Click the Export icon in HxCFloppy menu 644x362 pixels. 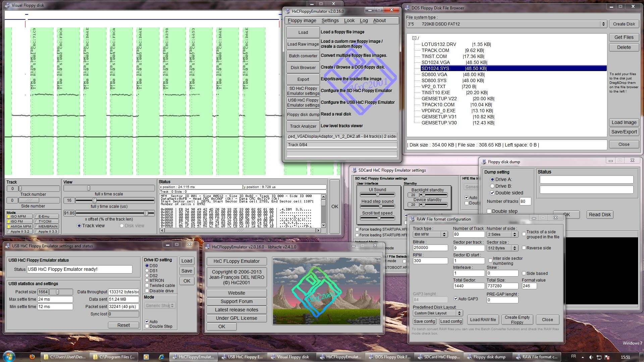303,79
